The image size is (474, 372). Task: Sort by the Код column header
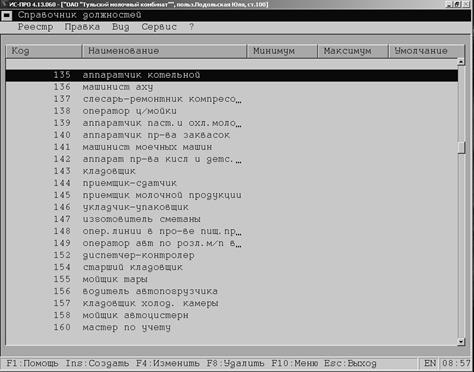(44, 51)
